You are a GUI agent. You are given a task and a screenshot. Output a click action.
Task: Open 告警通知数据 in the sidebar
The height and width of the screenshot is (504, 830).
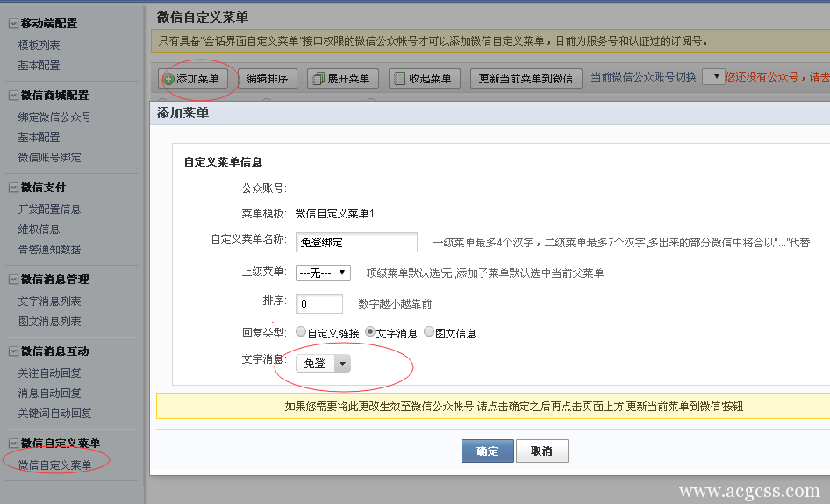(x=50, y=250)
